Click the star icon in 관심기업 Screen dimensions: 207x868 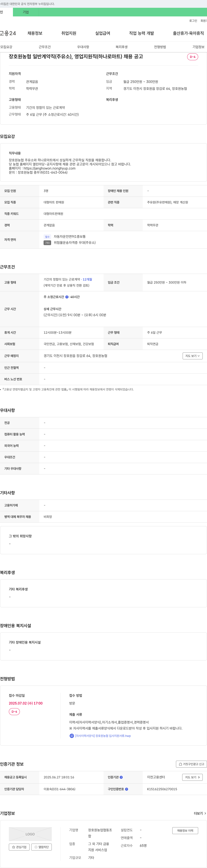click(13, 847)
